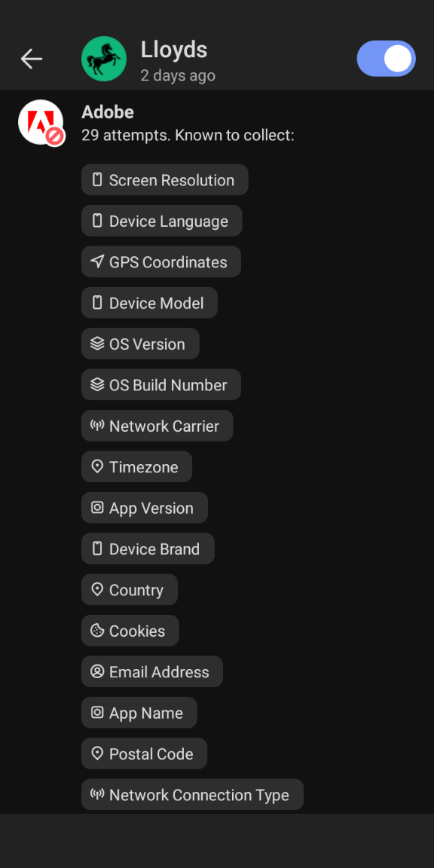Select the App Version chip

click(145, 508)
